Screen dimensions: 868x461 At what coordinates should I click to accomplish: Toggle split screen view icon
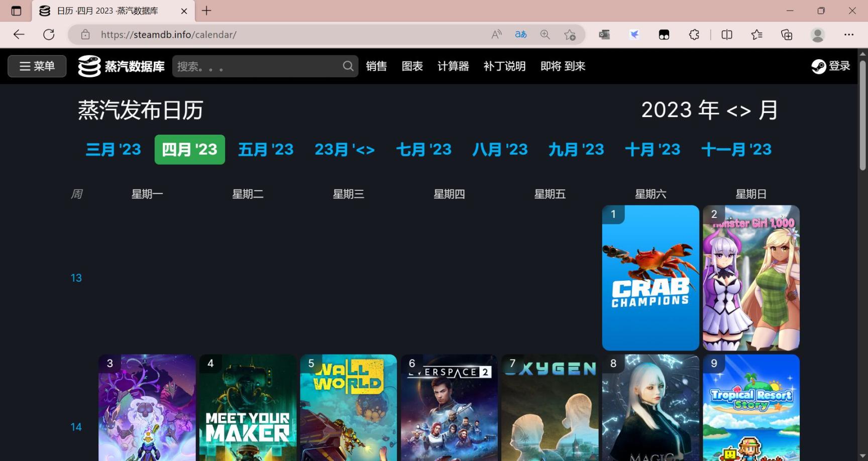tap(727, 35)
